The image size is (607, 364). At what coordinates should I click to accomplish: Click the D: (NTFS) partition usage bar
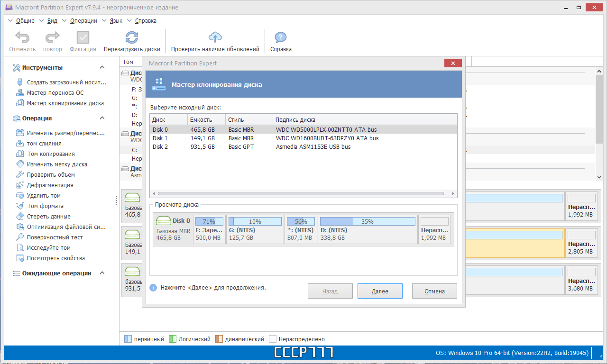tap(368, 221)
